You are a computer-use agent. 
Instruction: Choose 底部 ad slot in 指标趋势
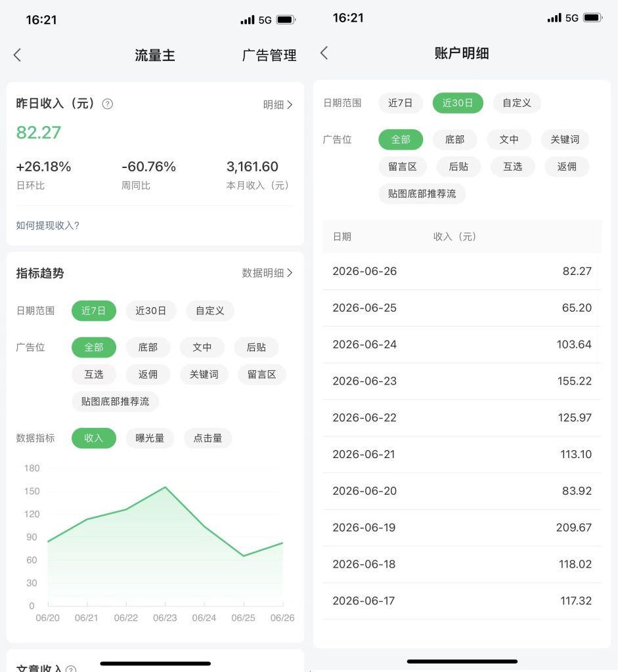[x=148, y=347]
